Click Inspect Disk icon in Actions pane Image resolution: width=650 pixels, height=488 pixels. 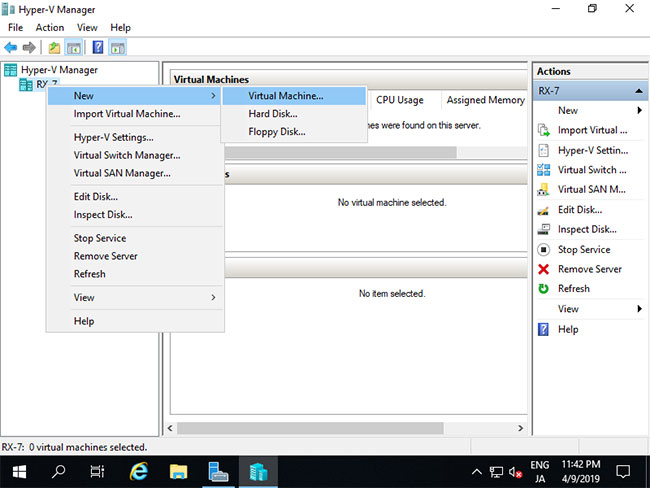543,229
